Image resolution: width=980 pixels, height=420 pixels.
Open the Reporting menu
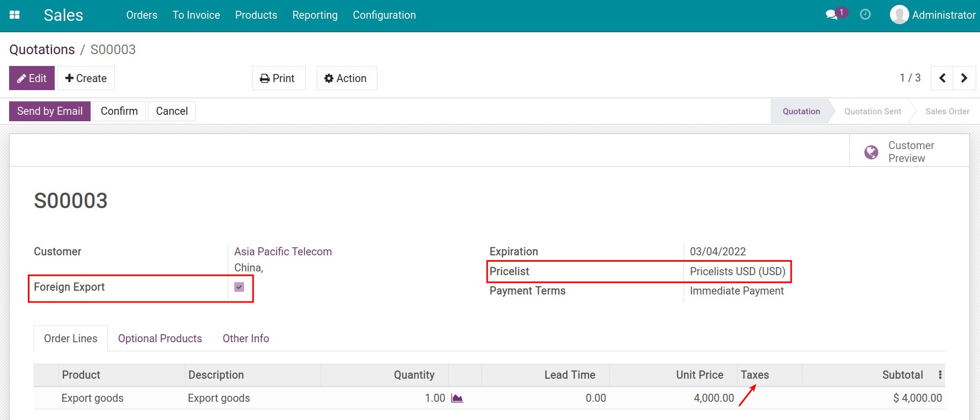[x=315, y=15]
